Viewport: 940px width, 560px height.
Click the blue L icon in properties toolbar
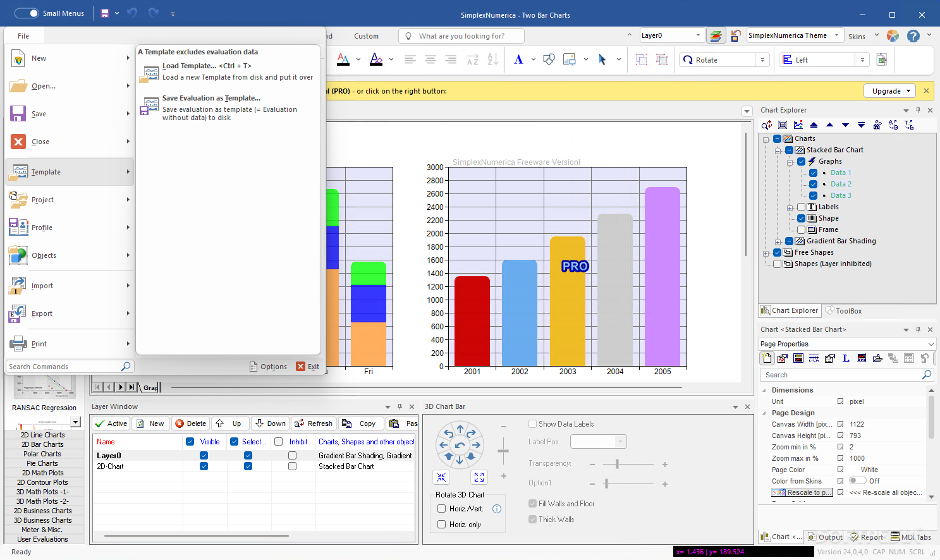point(846,358)
